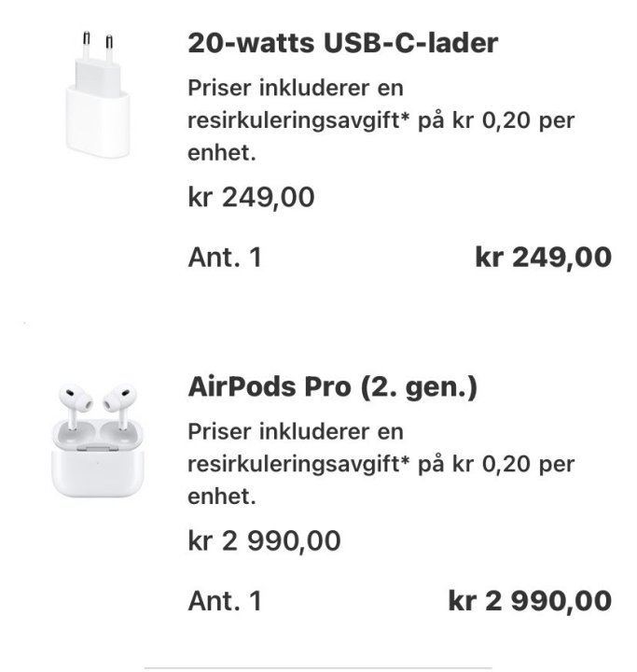637x672 pixels.
Task: Click the AirPods Pro quantity Ant. 1
Action: [225, 600]
